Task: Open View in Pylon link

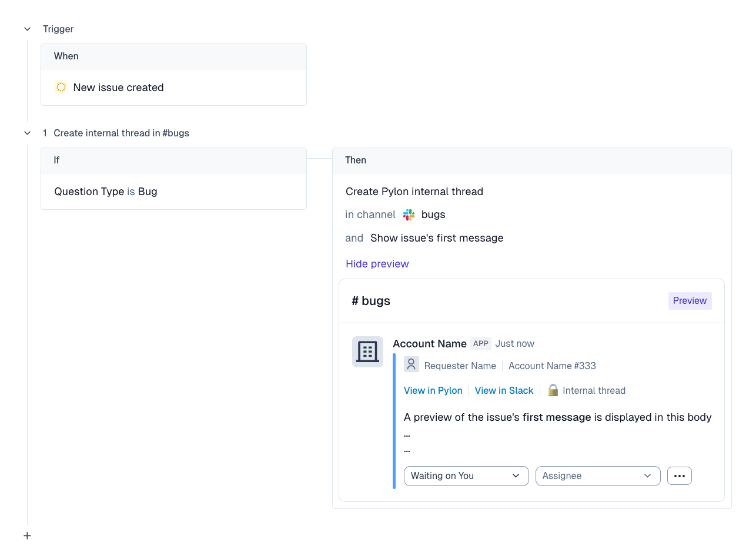Action: point(433,390)
